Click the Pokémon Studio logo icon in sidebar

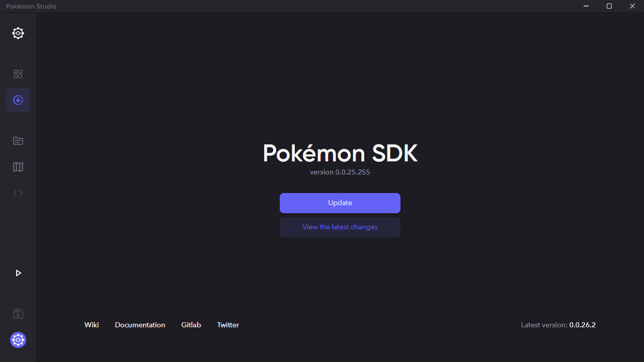tap(18, 33)
